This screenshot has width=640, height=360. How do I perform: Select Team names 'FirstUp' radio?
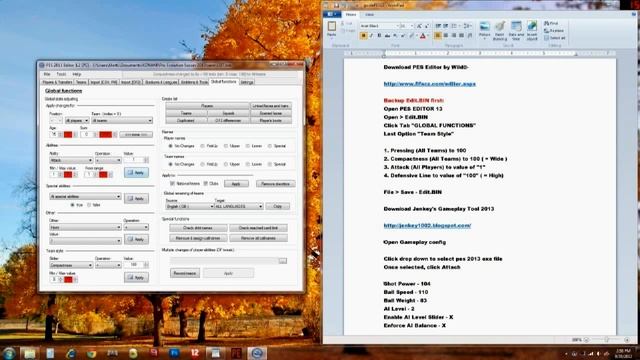pos(202,164)
